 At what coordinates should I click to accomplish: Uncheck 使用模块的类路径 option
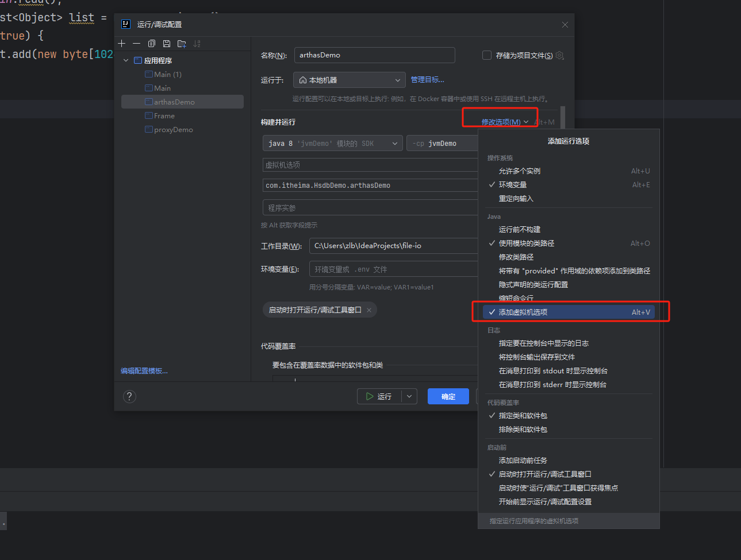point(569,244)
